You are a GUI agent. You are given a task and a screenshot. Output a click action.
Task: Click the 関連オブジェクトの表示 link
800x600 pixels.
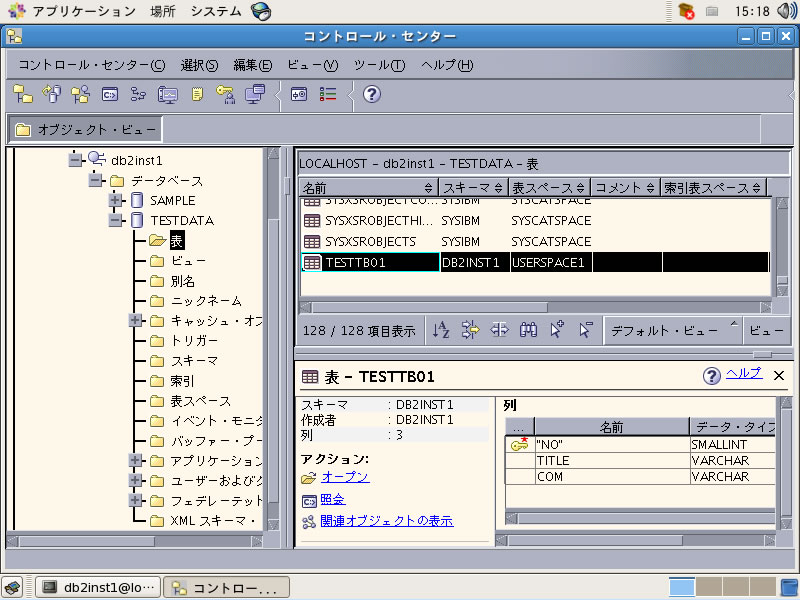click(x=386, y=521)
